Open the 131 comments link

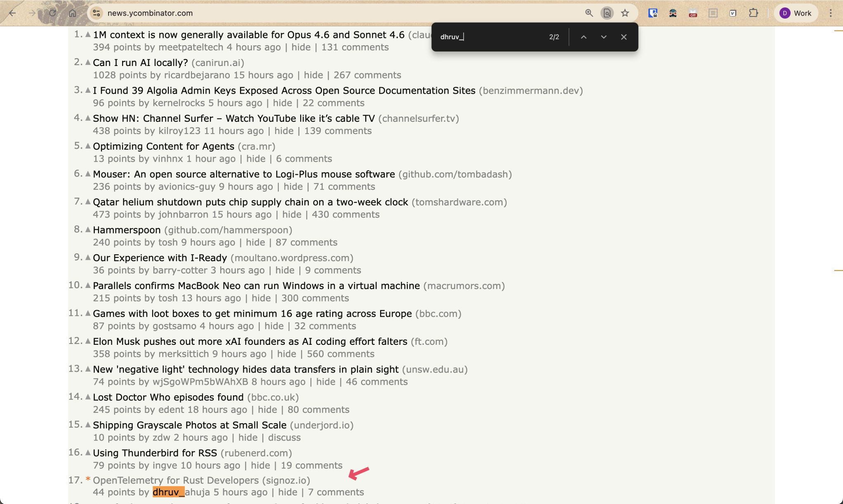(x=355, y=47)
